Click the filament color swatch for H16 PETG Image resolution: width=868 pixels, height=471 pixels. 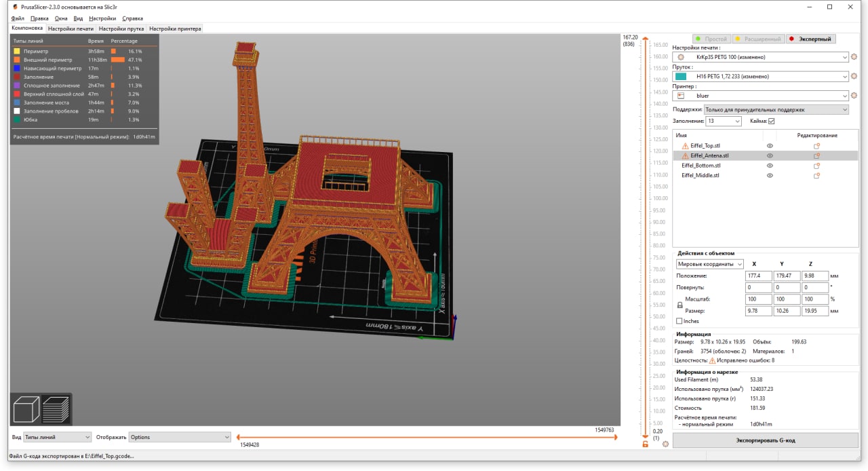tap(681, 77)
